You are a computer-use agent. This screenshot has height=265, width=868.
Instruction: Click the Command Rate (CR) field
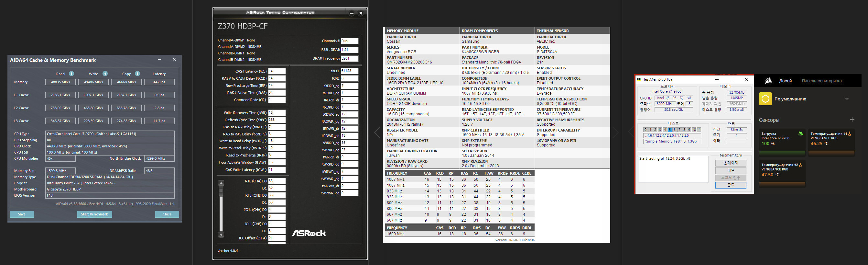[277, 100]
